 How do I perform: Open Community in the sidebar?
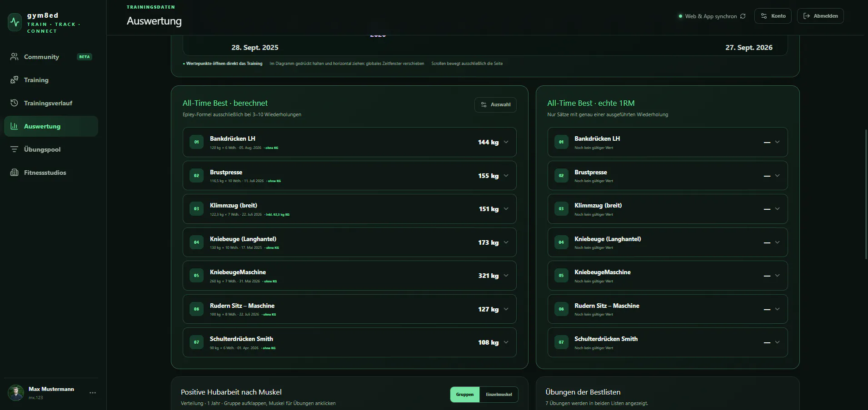51,57
